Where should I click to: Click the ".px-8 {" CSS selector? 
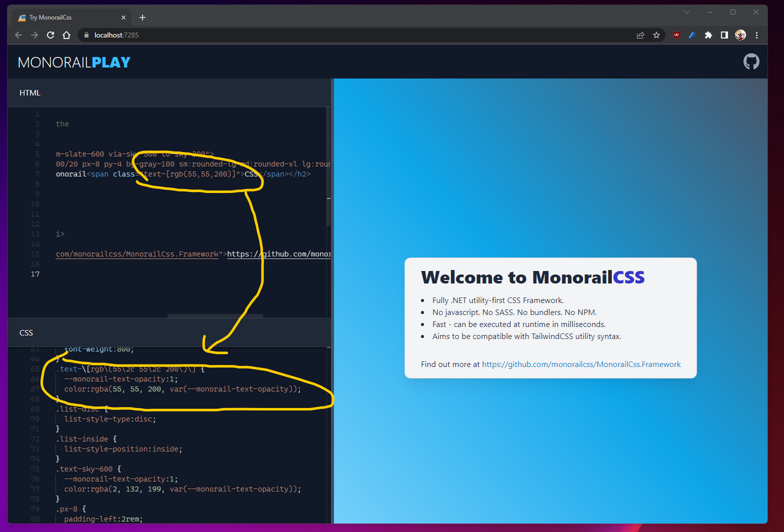[x=71, y=509]
